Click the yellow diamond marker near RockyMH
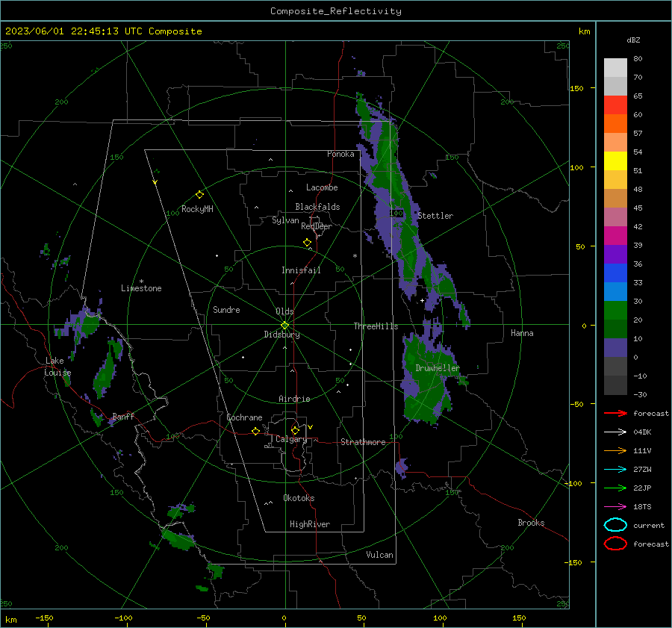This screenshot has width=672, height=628. tap(199, 195)
